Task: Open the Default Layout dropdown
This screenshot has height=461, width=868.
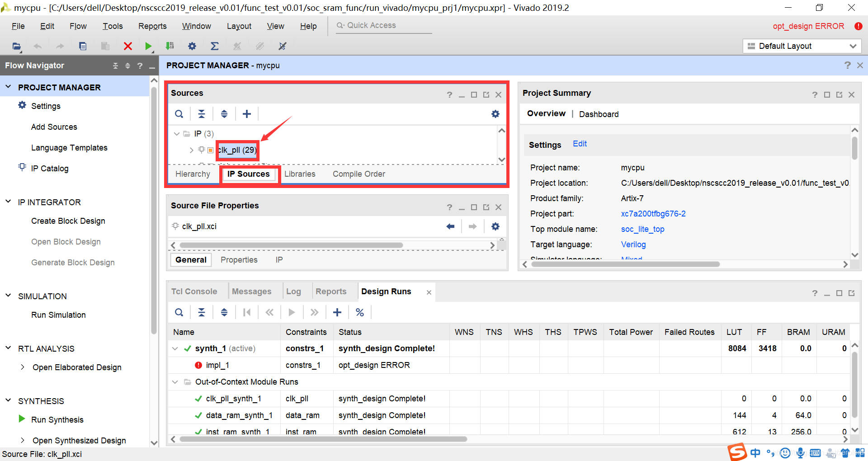Action: pos(802,46)
